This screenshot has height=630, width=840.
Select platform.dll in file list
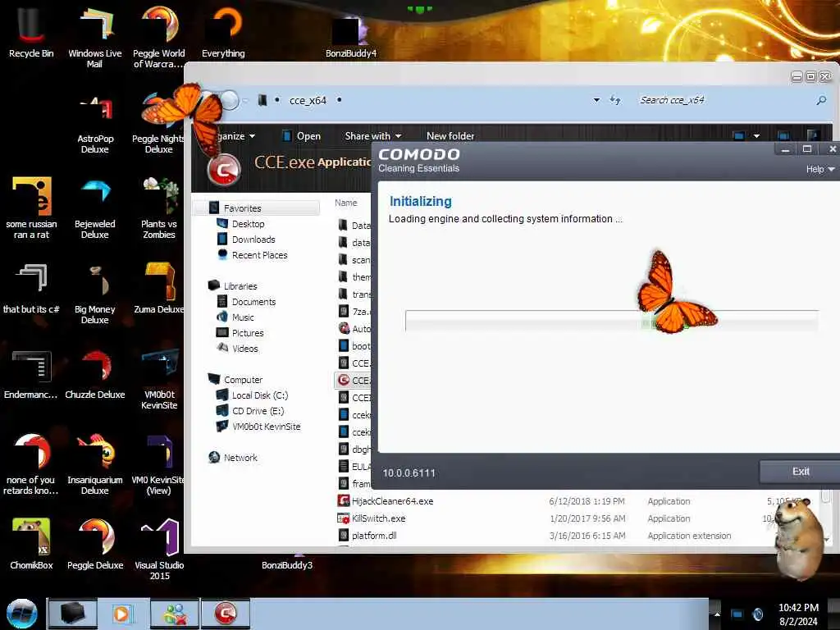coord(374,535)
